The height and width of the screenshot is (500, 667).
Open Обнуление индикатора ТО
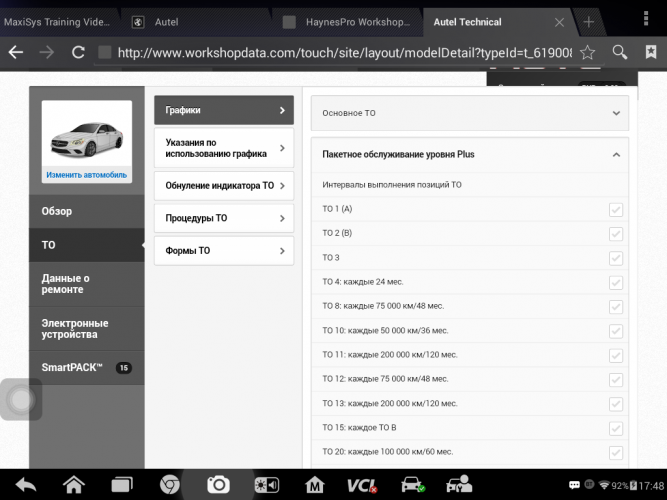[224, 186]
